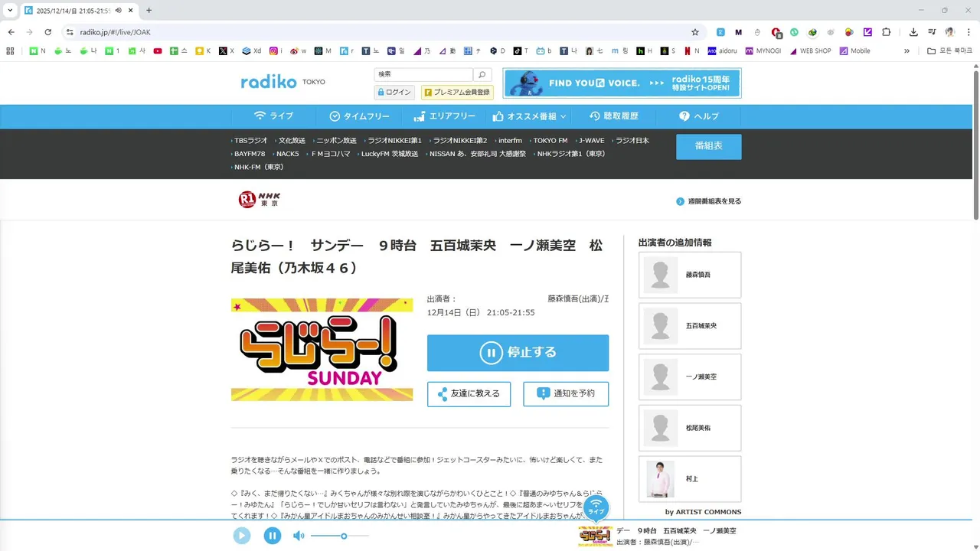Viewport: 980px width, 551px height.
Task: Select the J-WAVE station
Action: (590, 141)
